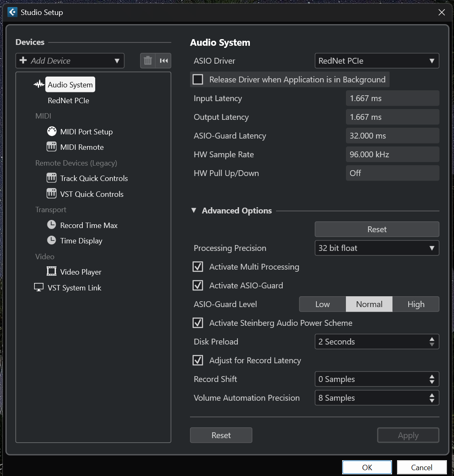Select Time Display entry
The image size is (454, 476).
pos(81,241)
